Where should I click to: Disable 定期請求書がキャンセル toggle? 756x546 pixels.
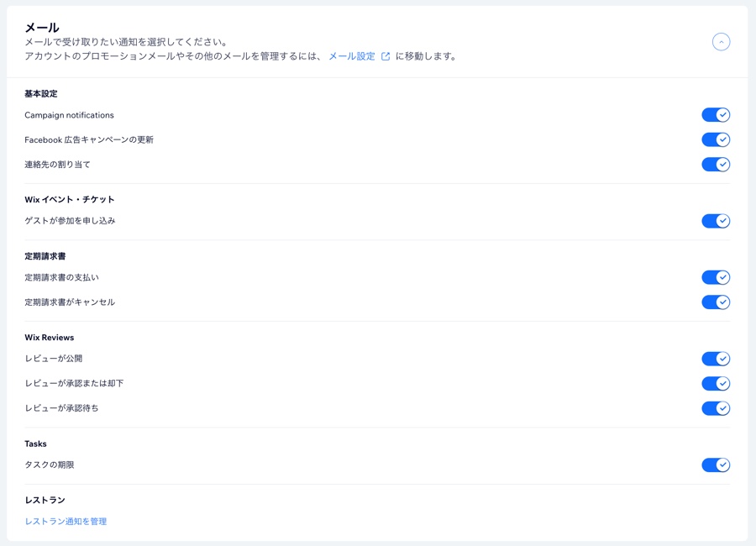pos(716,302)
